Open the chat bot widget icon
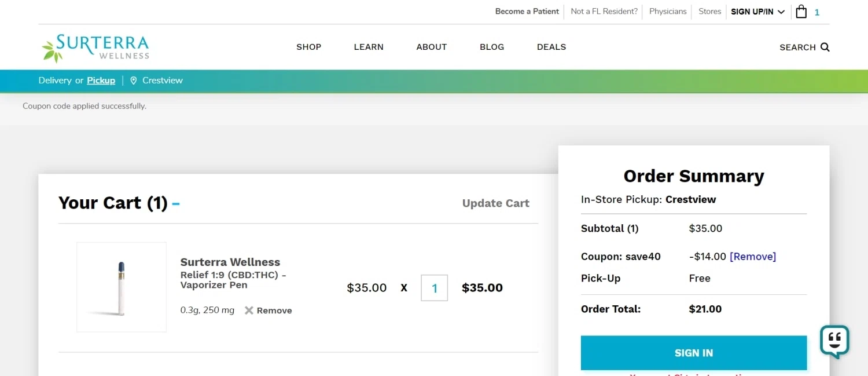 [834, 341]
